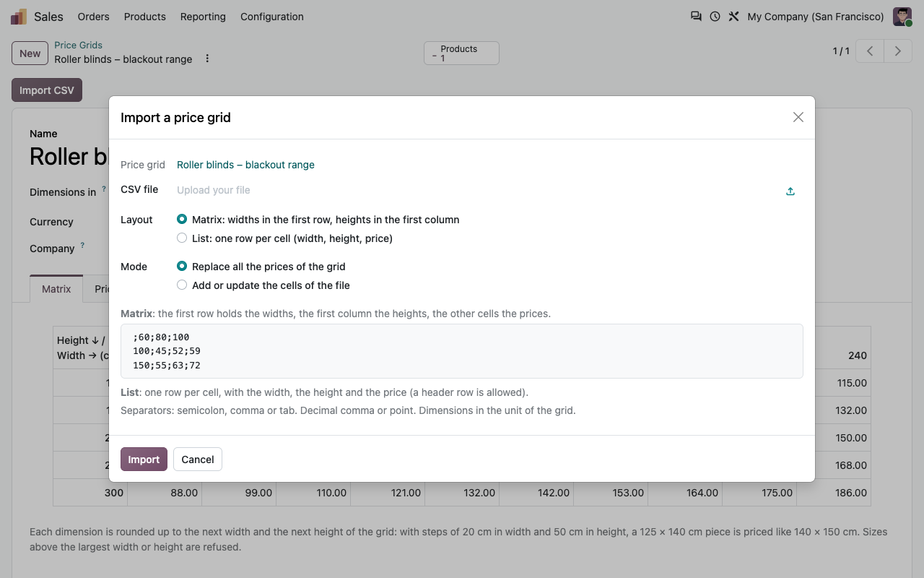Select the List layout option
The height and width of the screenshot is (578, 924).
click(182, 238)
